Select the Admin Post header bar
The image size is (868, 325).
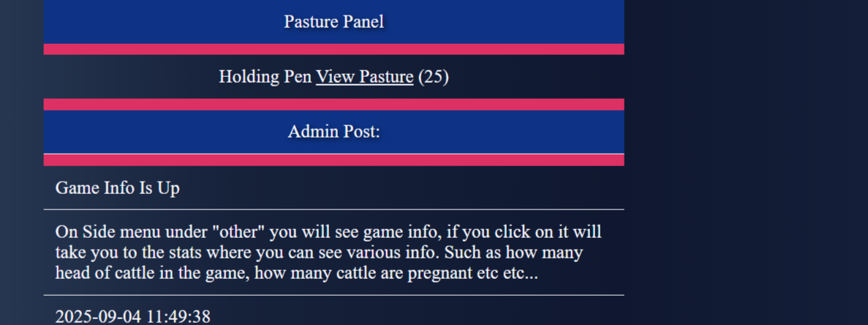[x=333, y=132]
